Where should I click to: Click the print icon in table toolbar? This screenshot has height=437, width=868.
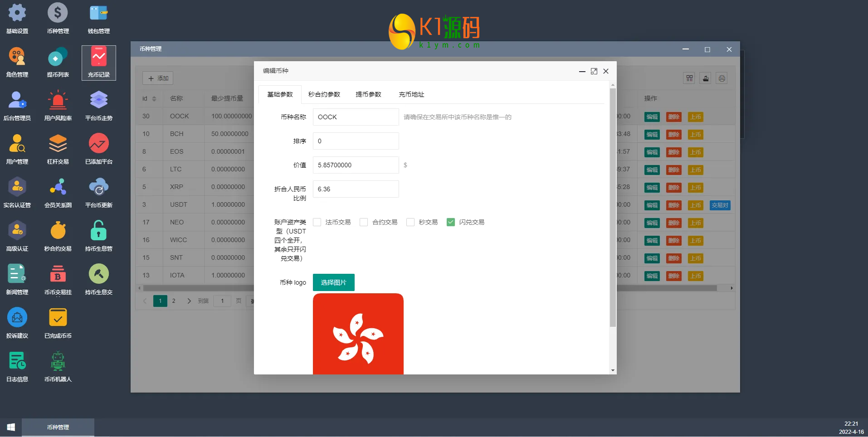[722, 78]
